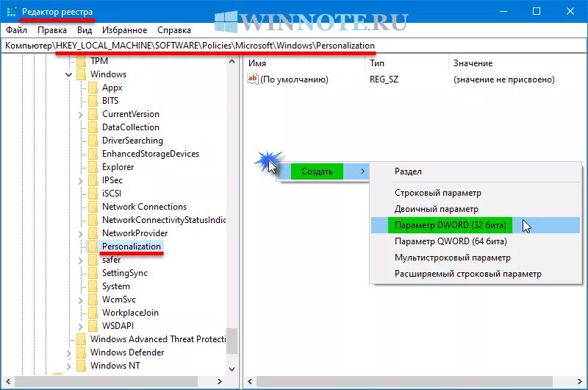Choose Мультистроковый параметр from submenu

[475, 258]
